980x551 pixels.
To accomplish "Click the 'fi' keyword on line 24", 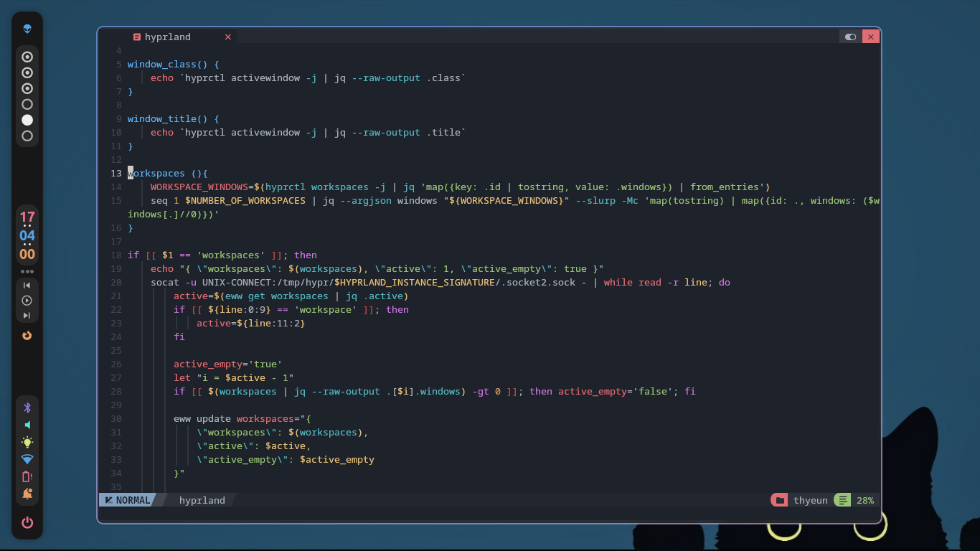I will tap(179, 336).
